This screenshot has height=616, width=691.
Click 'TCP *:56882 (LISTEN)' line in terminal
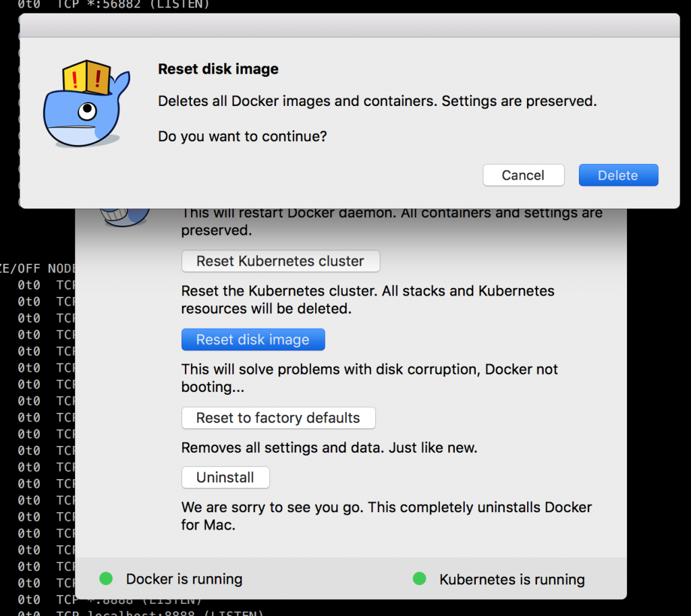(133, 5)
